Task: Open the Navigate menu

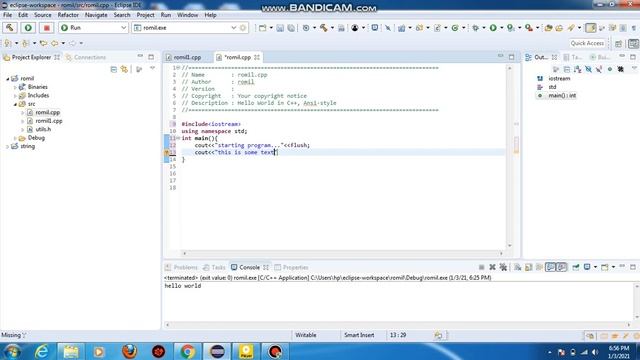Action: [x=96, y=15]
